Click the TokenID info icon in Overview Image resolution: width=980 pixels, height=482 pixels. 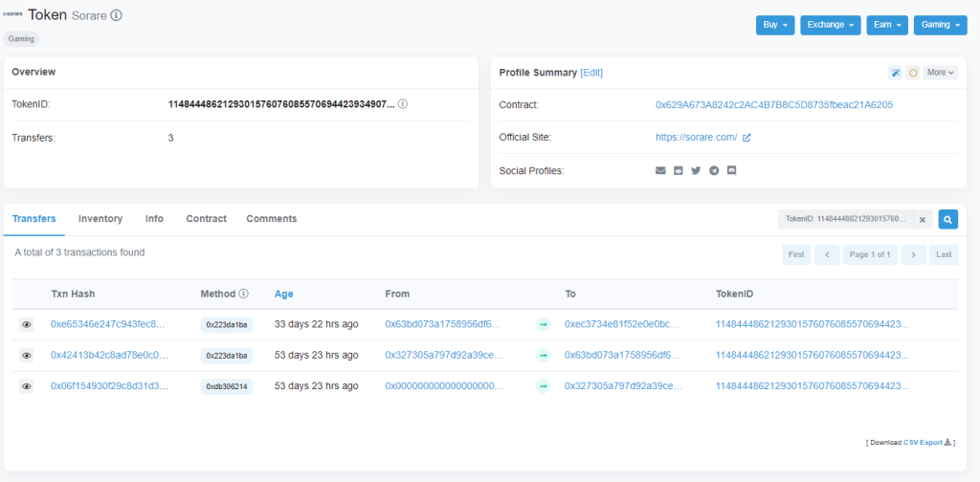pyautogui.click(x=403, y=104)
